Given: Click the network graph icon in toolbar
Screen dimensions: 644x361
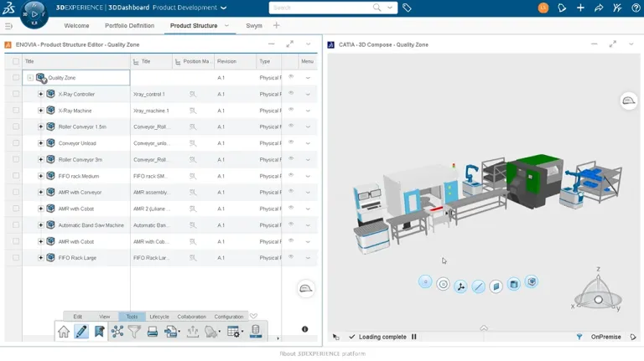Looking at the screenshot, I should click(117, 332).
